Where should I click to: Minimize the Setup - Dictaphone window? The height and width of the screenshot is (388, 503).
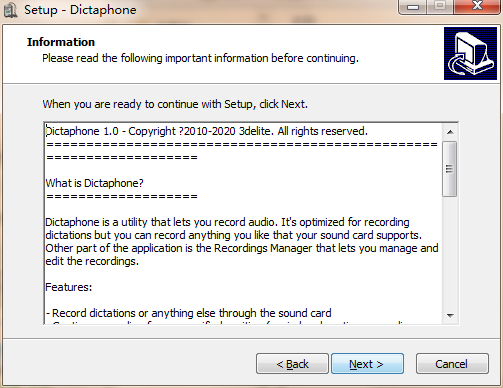pos(413,7)
